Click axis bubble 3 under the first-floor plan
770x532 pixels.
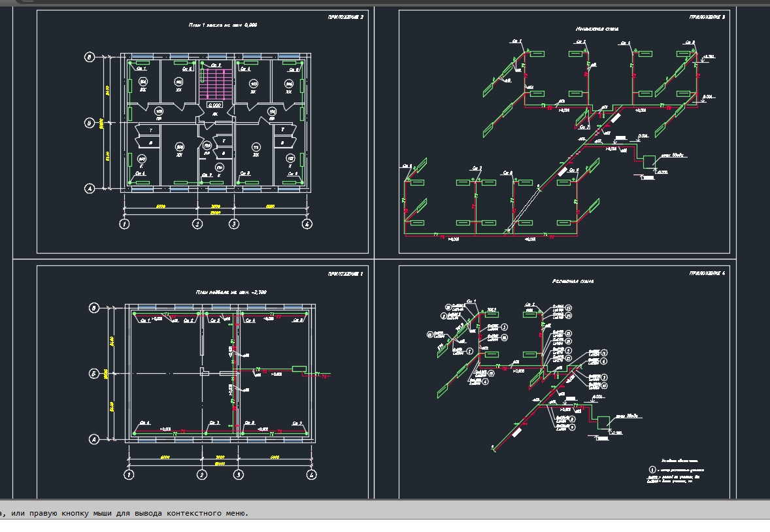(x=234, y=224)
